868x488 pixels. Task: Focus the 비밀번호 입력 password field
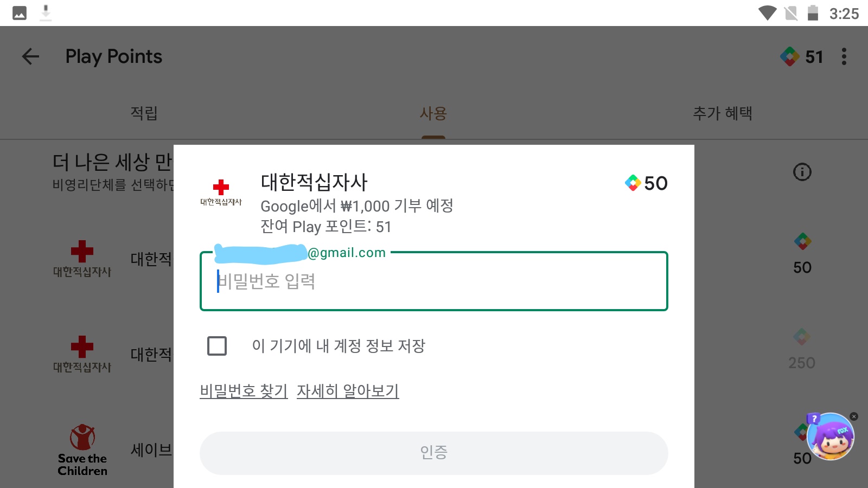click(434, 281)
